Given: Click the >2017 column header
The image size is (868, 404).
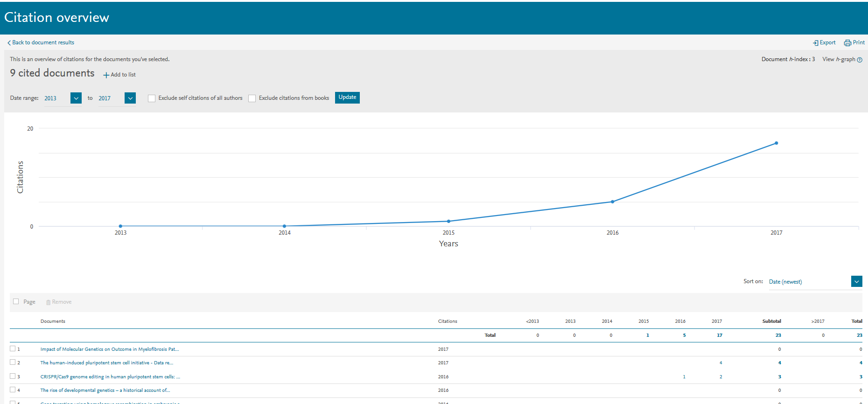Looking at the screenshot, I should [818, 321].
